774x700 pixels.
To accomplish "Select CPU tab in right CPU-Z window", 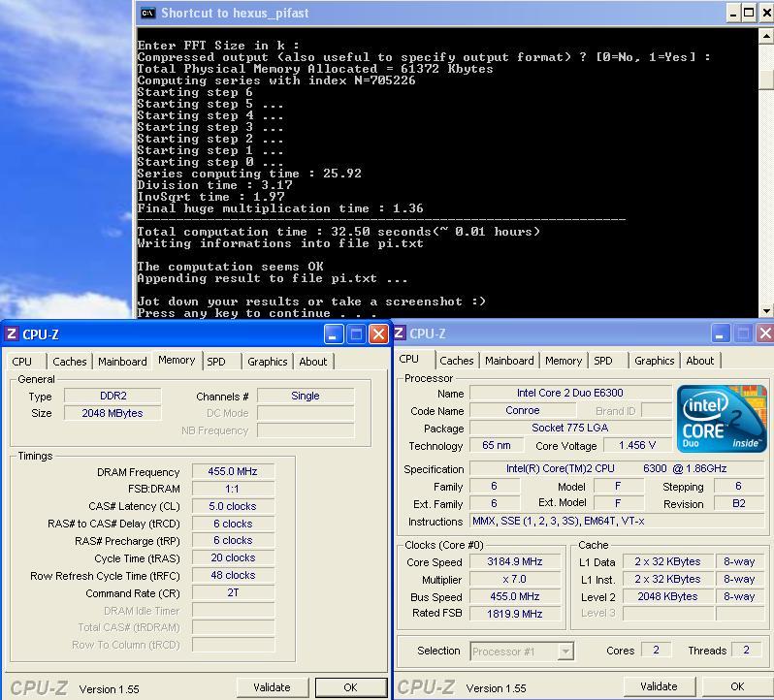I will [x=408, y=359].
